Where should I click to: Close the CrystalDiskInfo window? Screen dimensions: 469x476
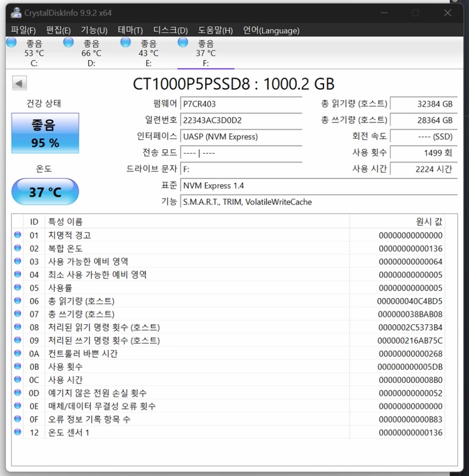click(447, 12)
